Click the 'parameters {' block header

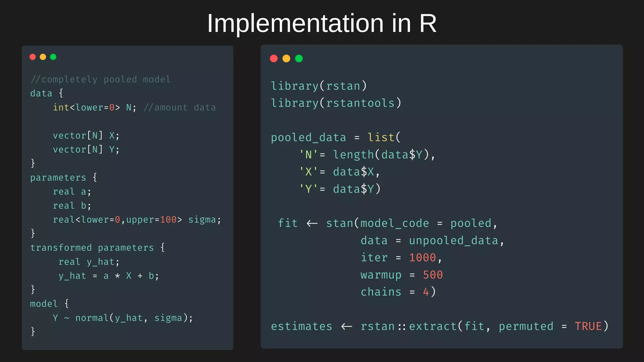pos(64,178)
